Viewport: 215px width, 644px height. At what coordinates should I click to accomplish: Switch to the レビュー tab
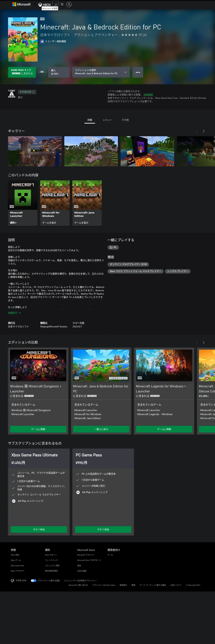pyautogui.click(x=107, y=120)
